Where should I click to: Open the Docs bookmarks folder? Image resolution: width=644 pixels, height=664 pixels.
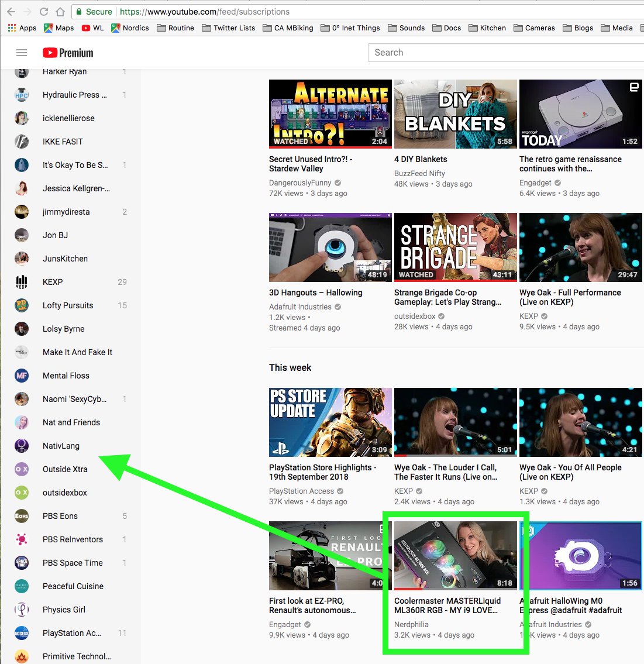coord(446,28)
